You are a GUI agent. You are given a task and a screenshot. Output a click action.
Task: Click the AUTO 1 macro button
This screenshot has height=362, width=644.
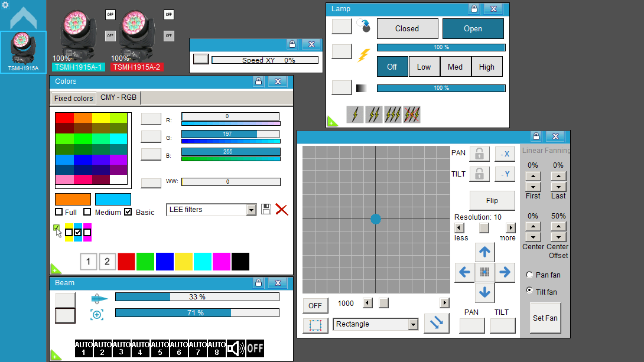point(84,348)
